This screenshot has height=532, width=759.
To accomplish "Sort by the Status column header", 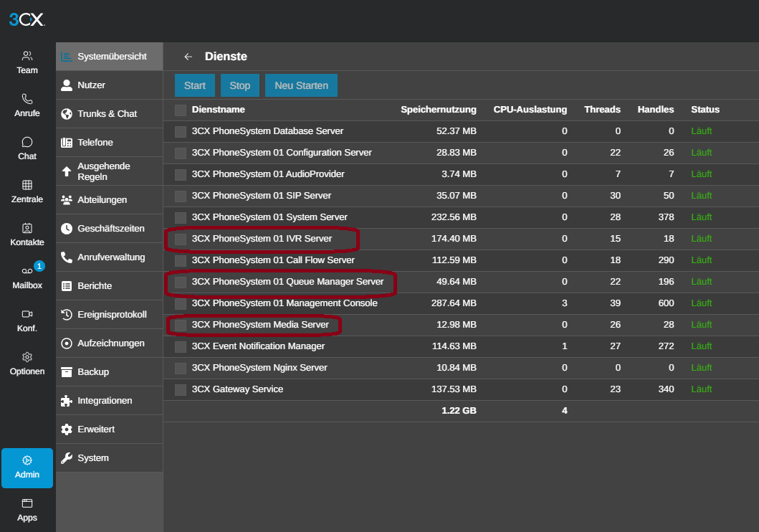I will [x=705, y=110].
